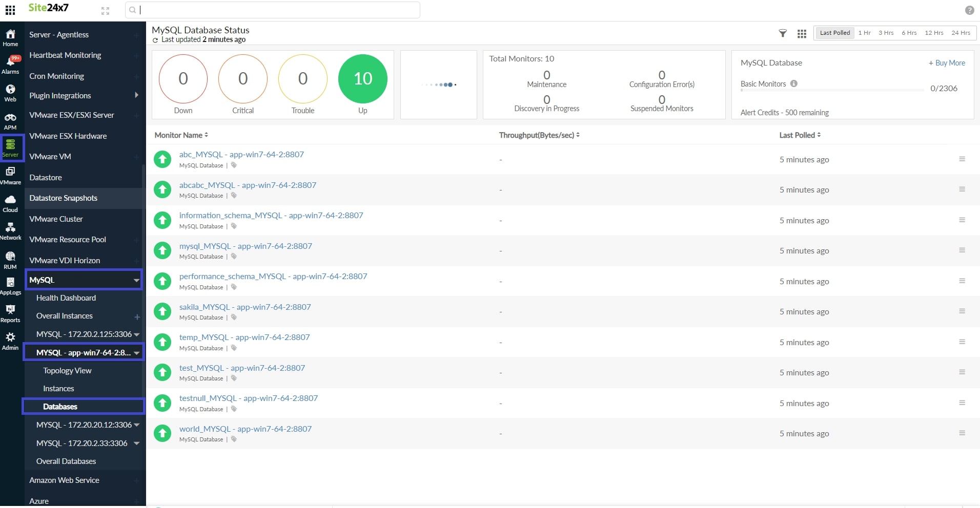The height and width of the screenshot is (508, 980).
Task: Click the Reports icon in the left rail
Action: (x=10, y=312)
